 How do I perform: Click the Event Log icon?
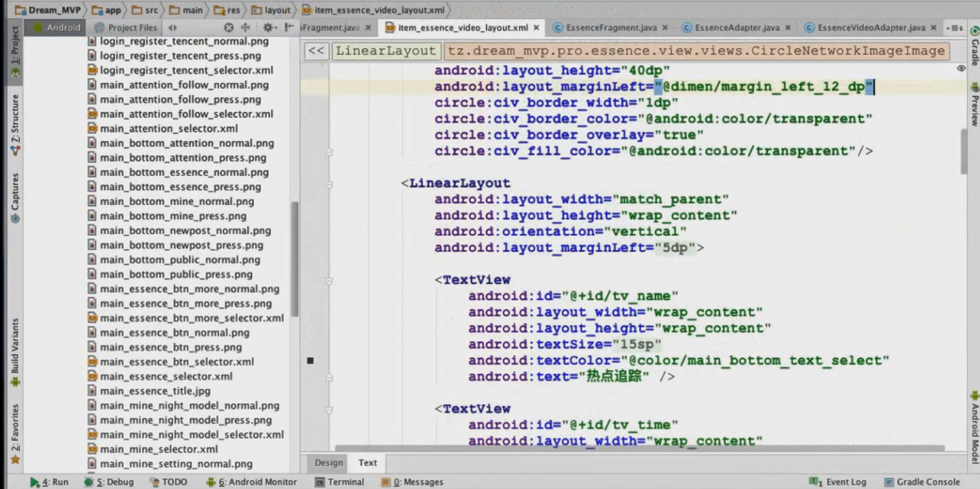(x=816, y=482)
